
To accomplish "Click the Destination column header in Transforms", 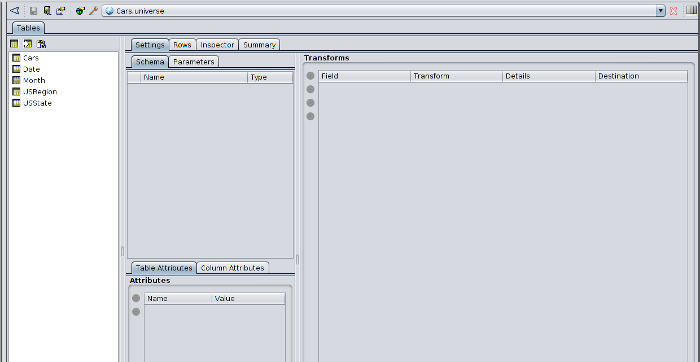I will coord(641,76).
